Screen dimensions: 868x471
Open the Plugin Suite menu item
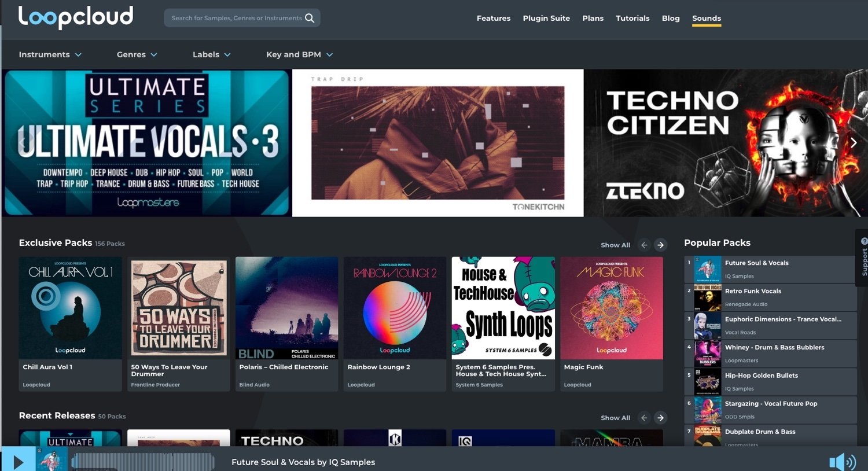click(x=546, y=18)
